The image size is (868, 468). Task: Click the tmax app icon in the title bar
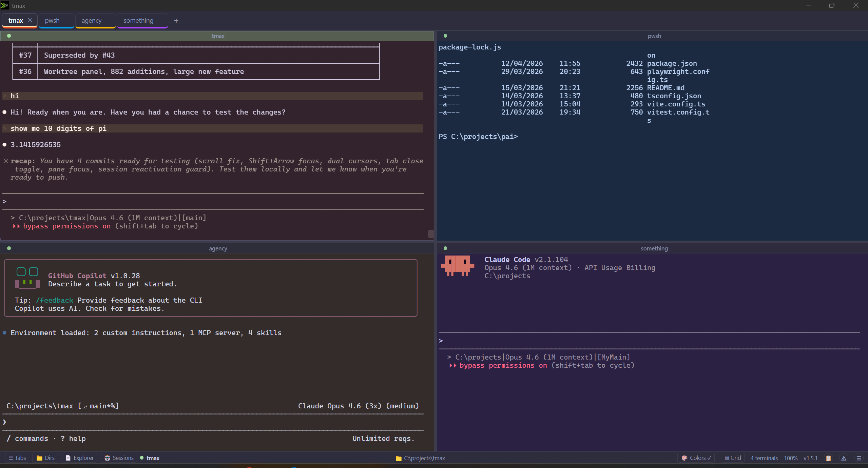(x=5, y=5)
